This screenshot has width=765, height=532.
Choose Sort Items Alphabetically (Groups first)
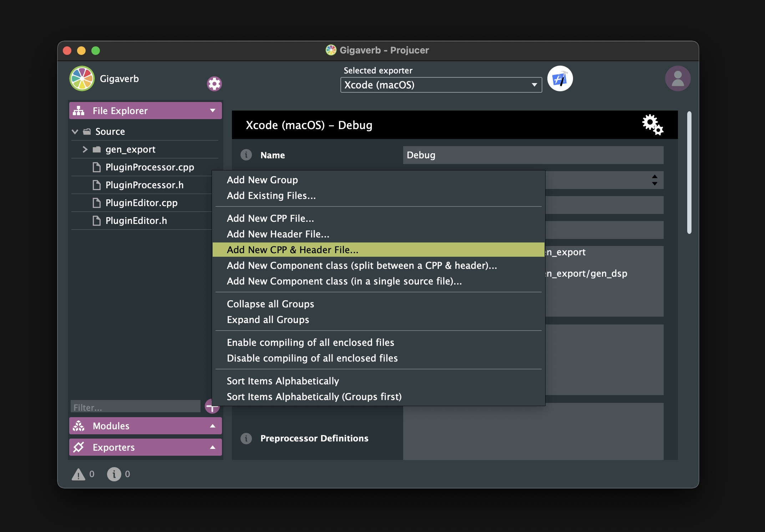point(378,397)
